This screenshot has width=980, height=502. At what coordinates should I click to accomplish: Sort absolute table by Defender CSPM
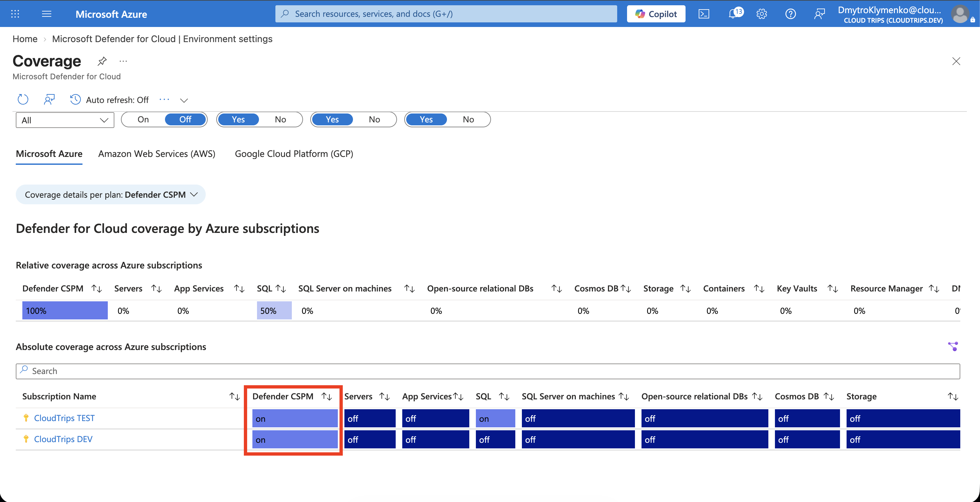pyautogui.click(x=327, y=396)
